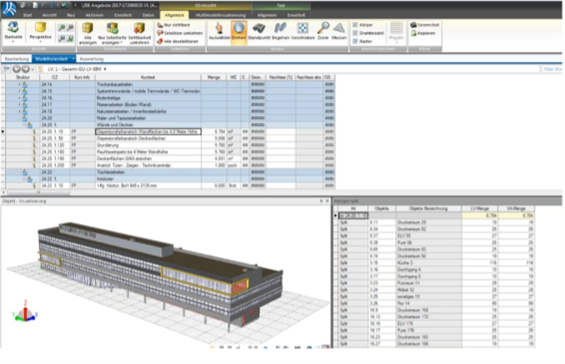The width and height of the screenshot is (565, 364).
Task: Expand row 24.17 Fliesenarbeiten
Action: point(19,105)
